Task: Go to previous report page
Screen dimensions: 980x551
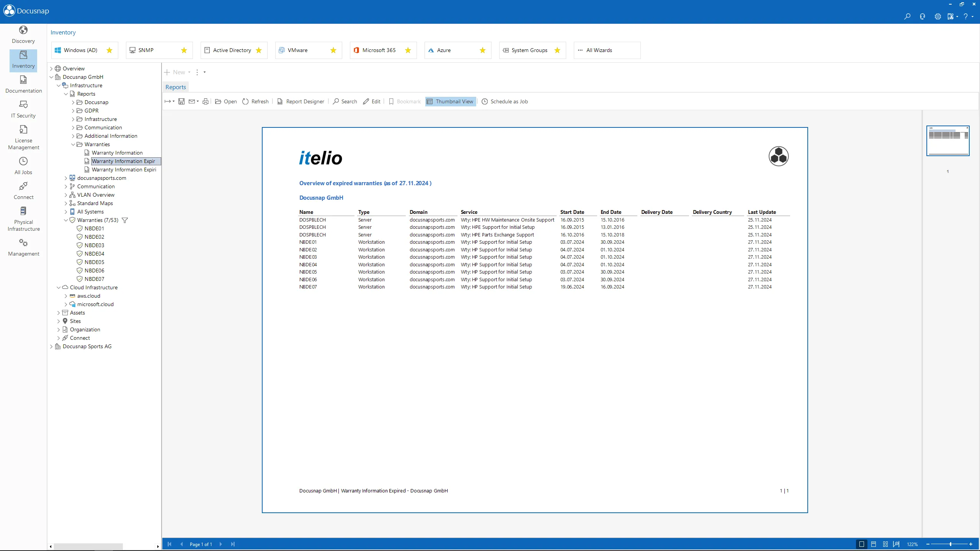Action: click(181, 544)
